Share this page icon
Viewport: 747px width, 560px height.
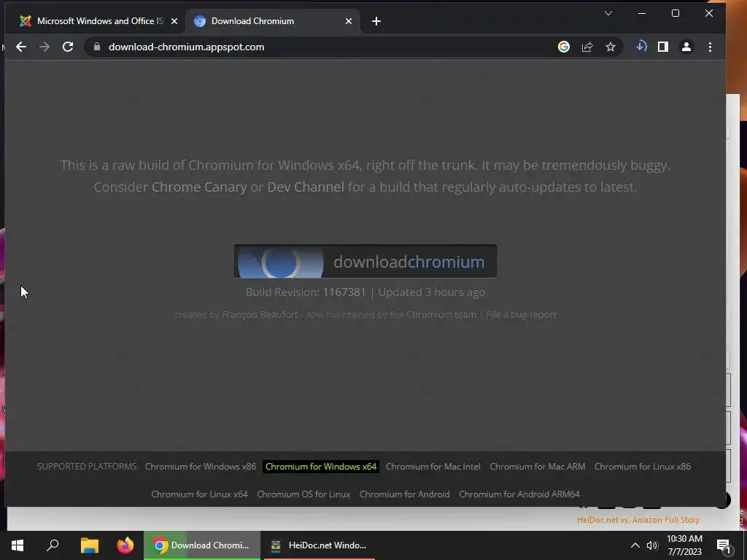(587, 47)
